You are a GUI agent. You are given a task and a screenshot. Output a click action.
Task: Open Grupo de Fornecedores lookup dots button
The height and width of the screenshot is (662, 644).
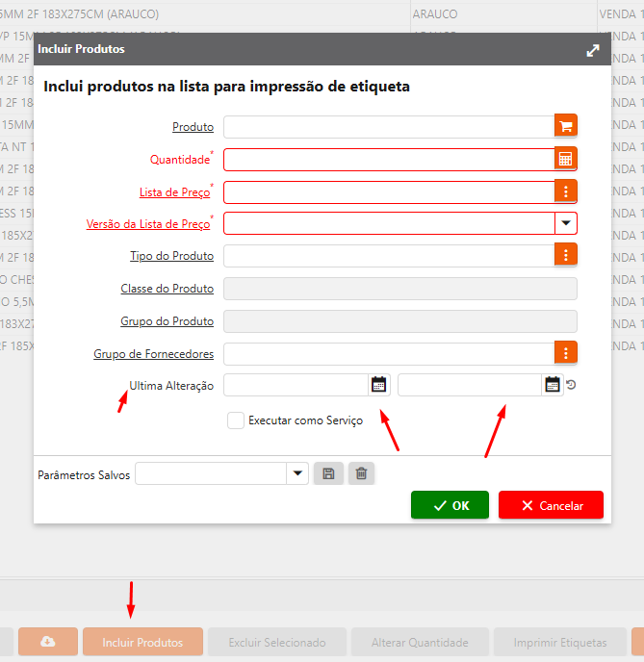[x=565, y=353]
